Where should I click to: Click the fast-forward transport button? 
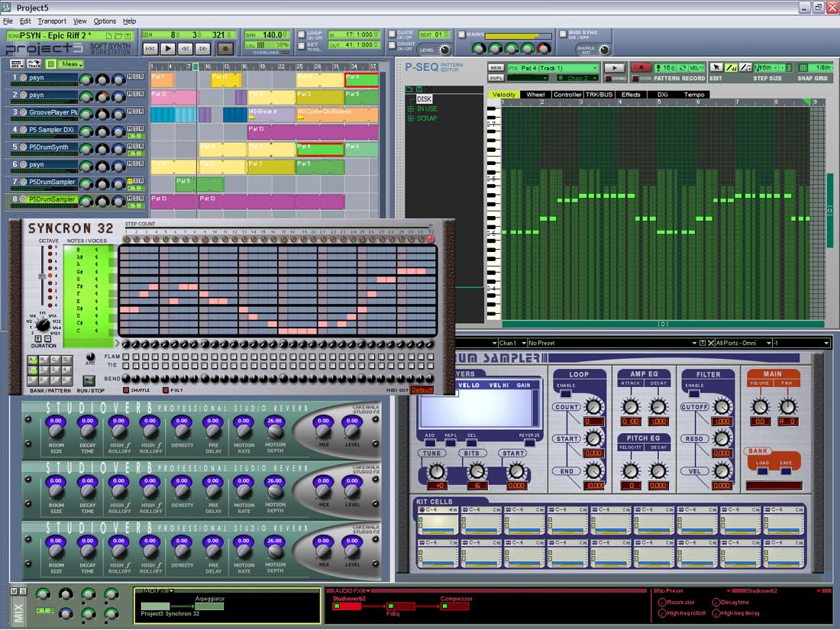coord(203,48)
